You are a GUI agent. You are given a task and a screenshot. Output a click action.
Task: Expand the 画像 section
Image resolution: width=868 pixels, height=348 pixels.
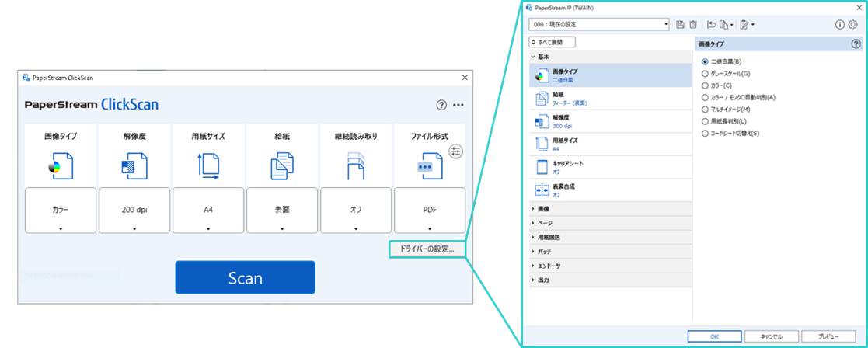(611, 209)
